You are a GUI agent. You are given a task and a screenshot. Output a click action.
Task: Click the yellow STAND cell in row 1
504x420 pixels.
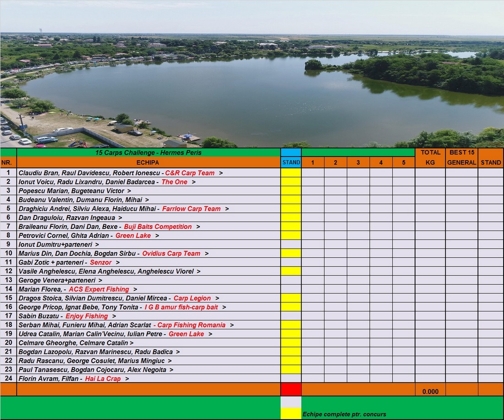[x=291, y=173]
